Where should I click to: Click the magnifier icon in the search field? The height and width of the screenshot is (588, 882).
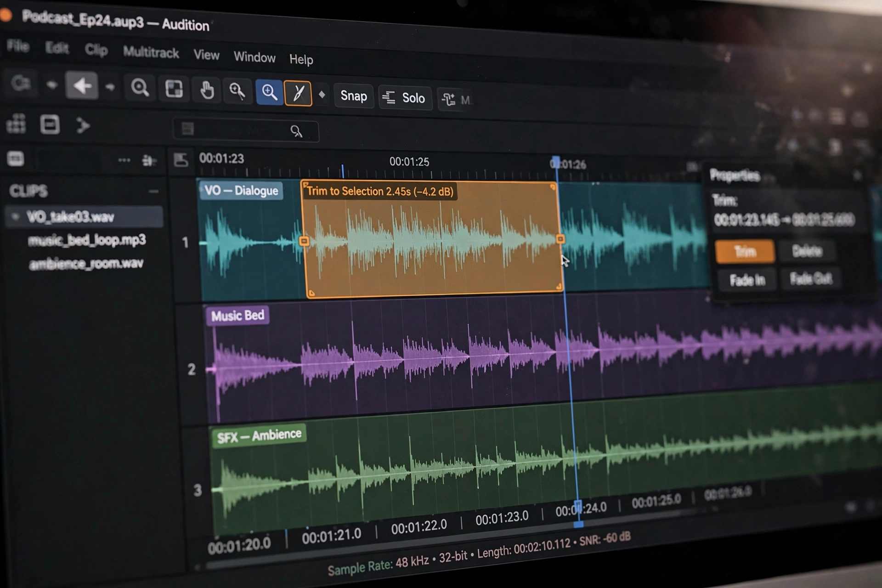(x=296, y=131)
